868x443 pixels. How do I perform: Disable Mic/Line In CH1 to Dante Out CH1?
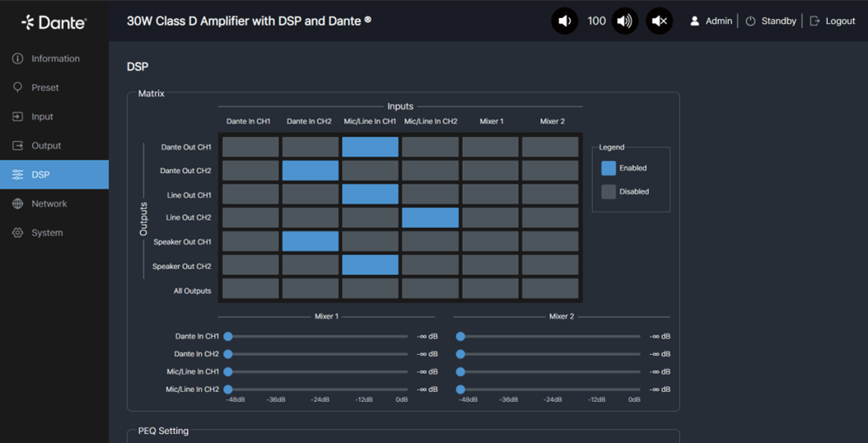(370, 147)
